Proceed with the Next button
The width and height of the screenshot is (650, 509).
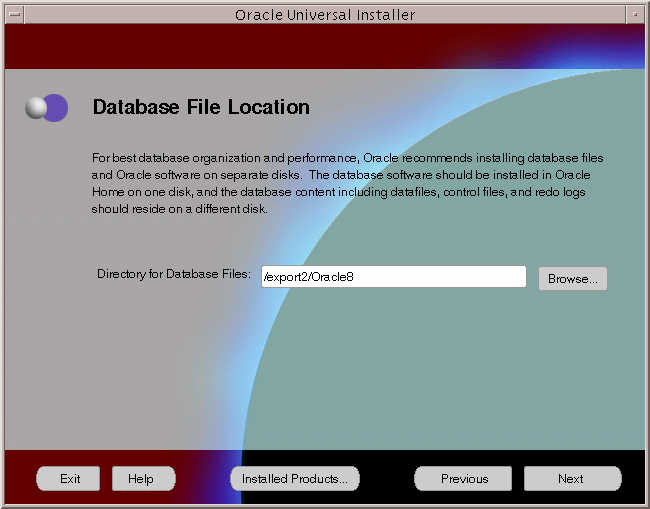(572, 479)
